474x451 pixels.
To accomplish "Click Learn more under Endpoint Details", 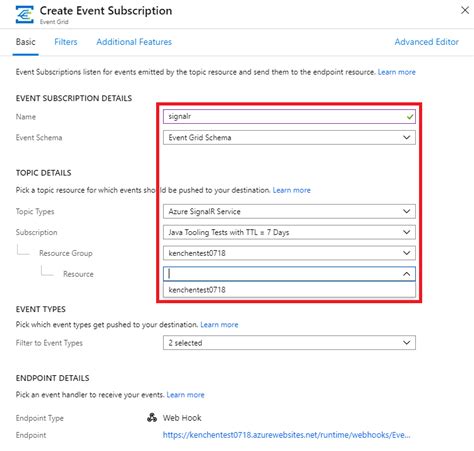I will pyautogui.click(x=185, y=395).
